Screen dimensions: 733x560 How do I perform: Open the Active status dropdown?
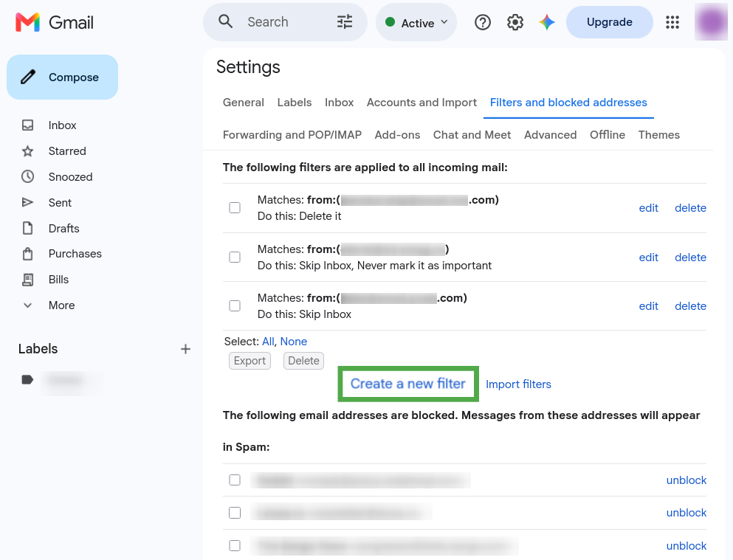point(416,22)
